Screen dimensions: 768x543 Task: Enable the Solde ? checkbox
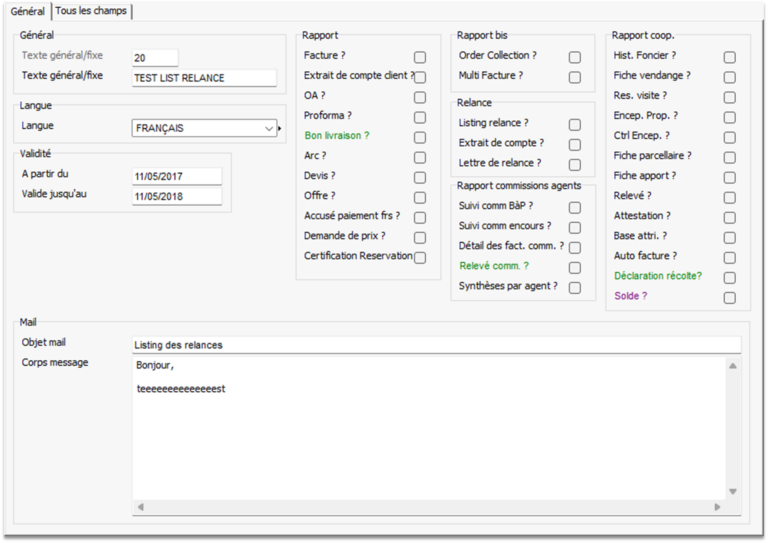[x=730, y=297]
